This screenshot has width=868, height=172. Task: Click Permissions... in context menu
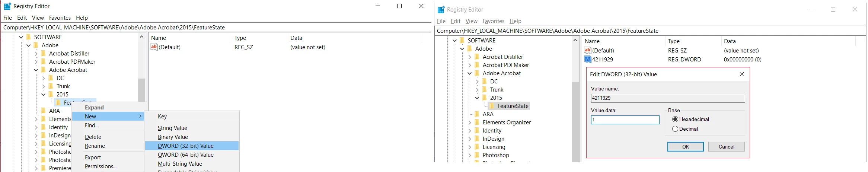[x=108, y=166]
